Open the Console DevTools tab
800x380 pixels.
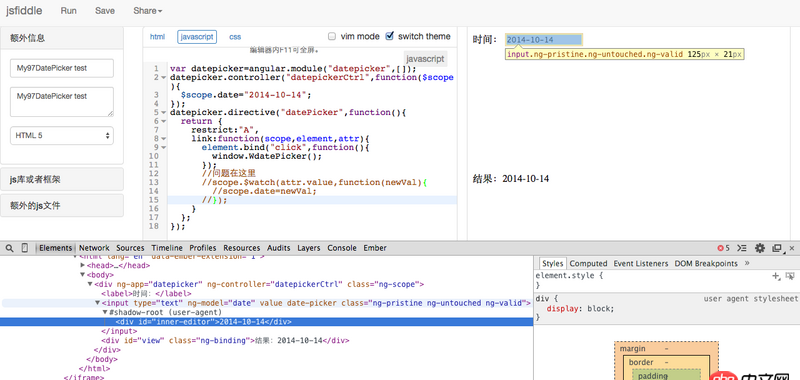tap(342, 248)
